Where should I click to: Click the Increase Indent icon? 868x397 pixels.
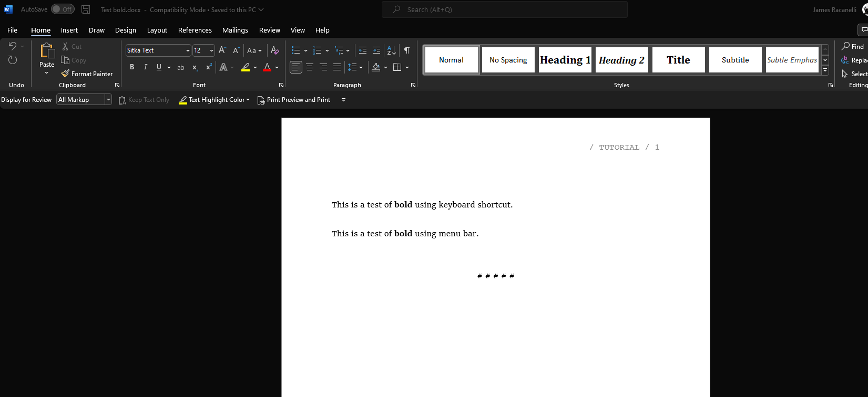(x=376, y=50)
